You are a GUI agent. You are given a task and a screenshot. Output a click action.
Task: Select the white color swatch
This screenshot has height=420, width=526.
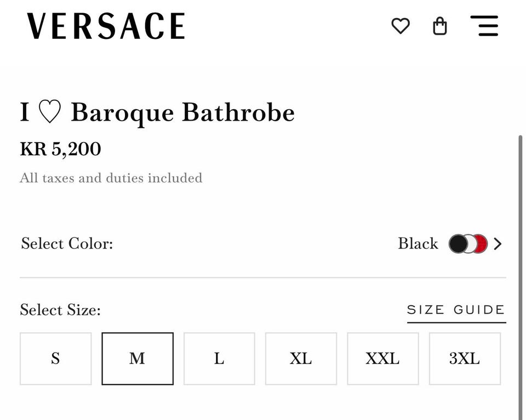(x=470, y=244)
